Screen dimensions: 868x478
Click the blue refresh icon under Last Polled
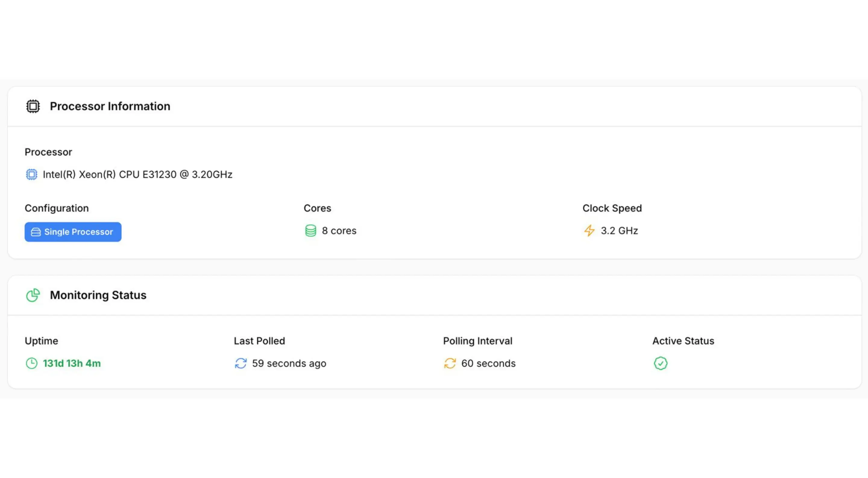tap(241, 364)
